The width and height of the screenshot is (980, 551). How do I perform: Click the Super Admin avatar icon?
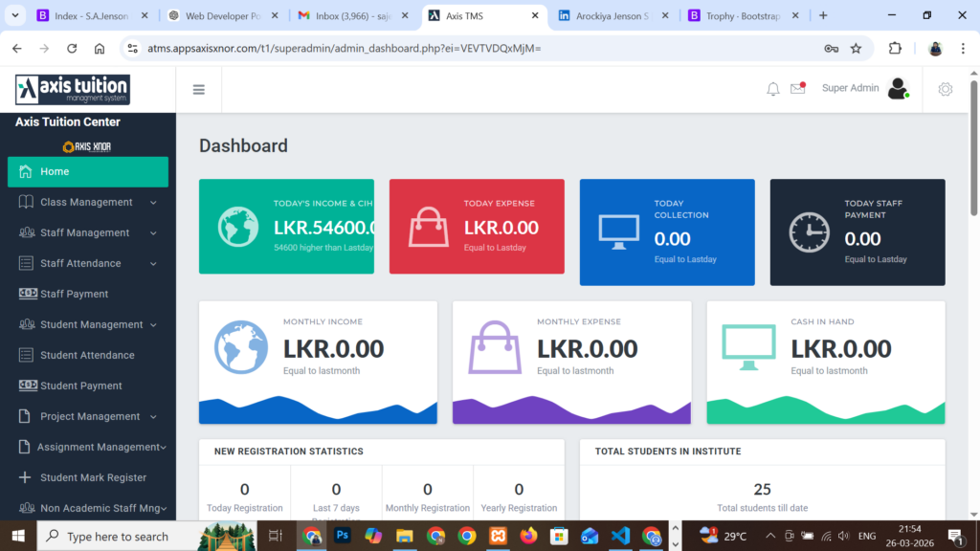point(898,89)
